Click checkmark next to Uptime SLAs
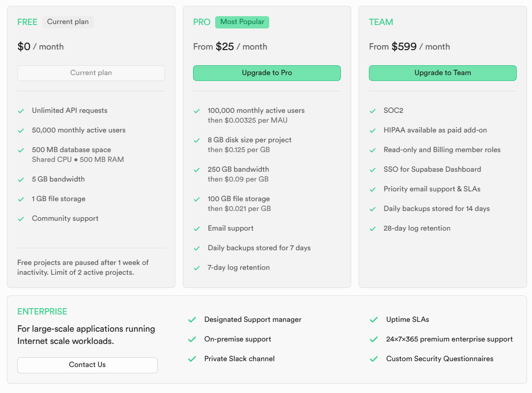Viewport: 532px width, 393px height. [374, 320]
